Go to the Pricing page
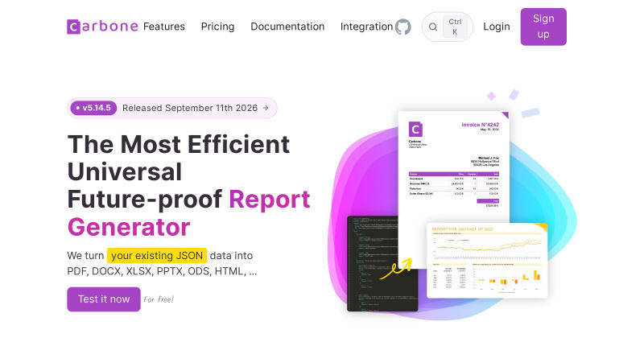644x338 pixels. (x=217, y=27)
